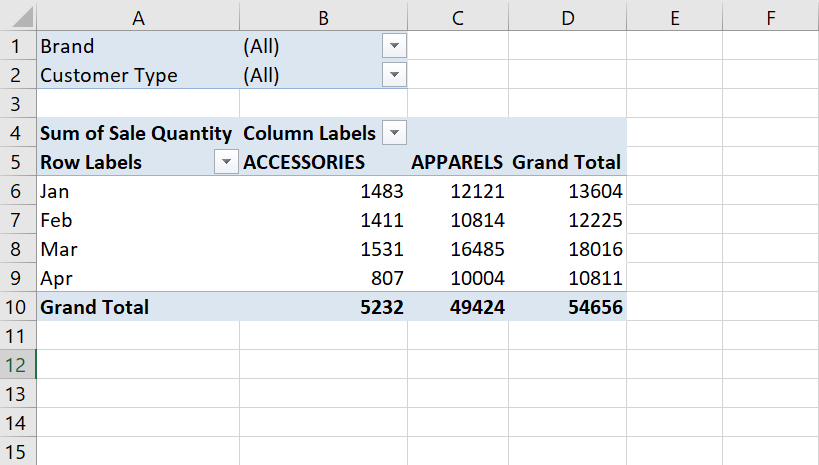819x465 pixels.
Task: Open the Column Labels filter dropdown
Action: tap(394, 133)
